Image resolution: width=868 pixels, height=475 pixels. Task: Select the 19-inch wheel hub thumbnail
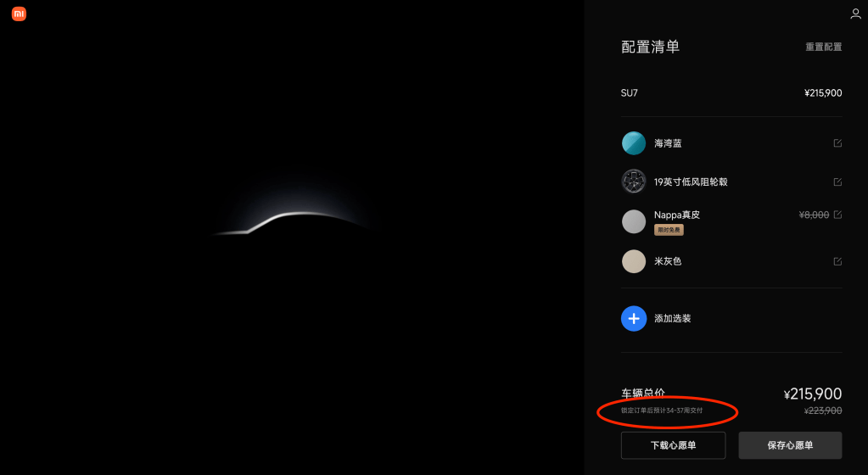634,182
